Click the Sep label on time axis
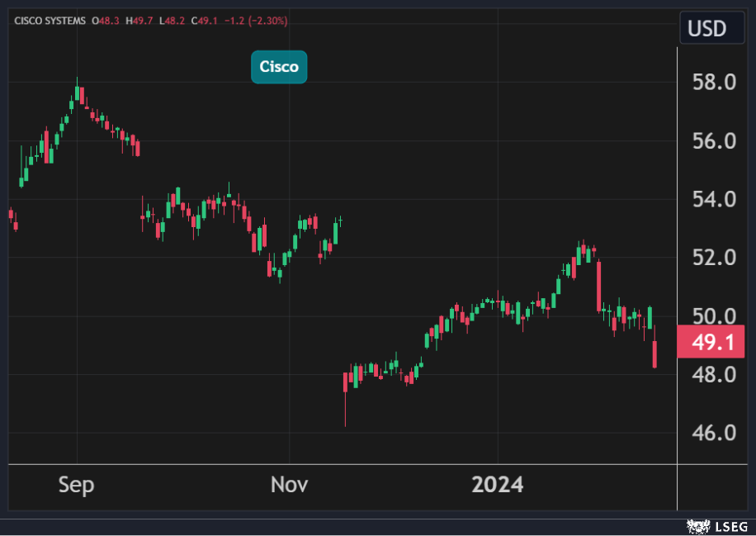 coord(76,485)
